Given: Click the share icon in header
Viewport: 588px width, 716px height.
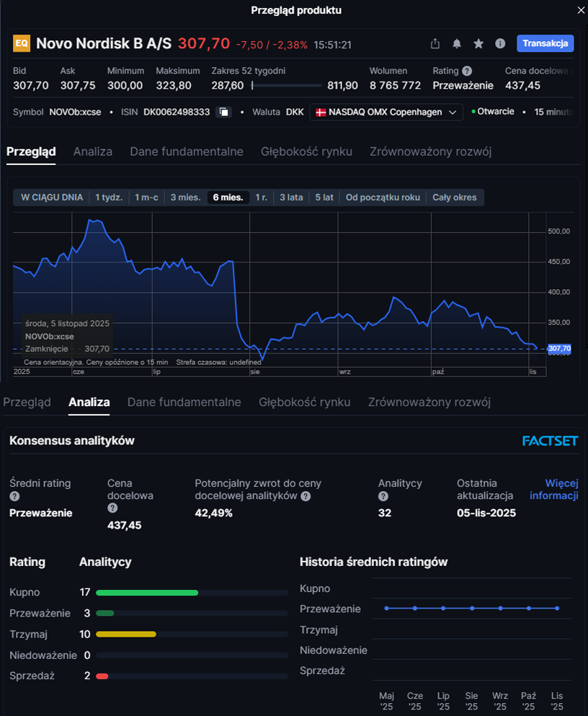Looking at the screenshot, I should (435, 44).
